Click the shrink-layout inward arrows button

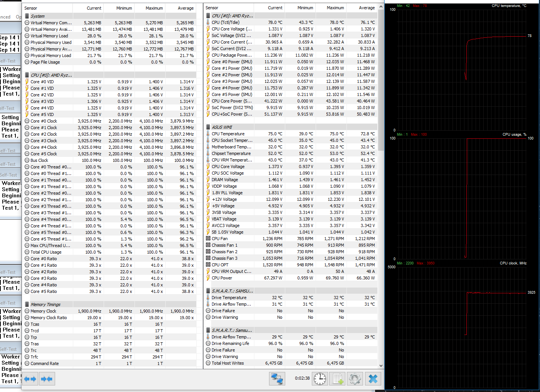click(47, 379)
